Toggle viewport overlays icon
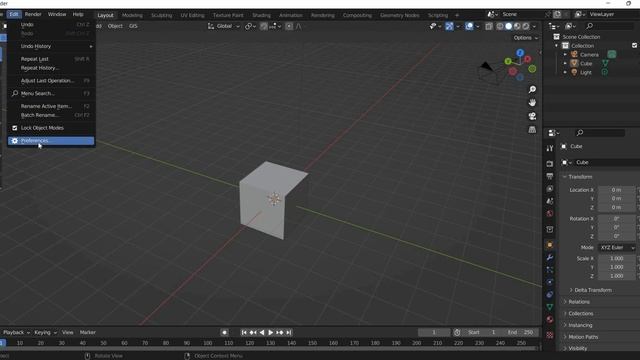640x360 pixels. pyautogui.click(x=469, y=26)
